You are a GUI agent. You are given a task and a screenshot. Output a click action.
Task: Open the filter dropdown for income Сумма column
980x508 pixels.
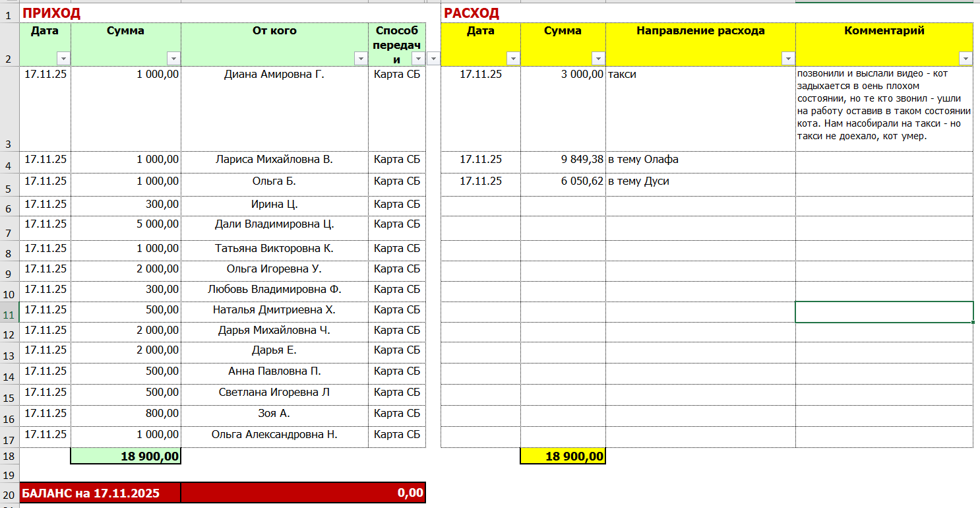pos(173,58)
